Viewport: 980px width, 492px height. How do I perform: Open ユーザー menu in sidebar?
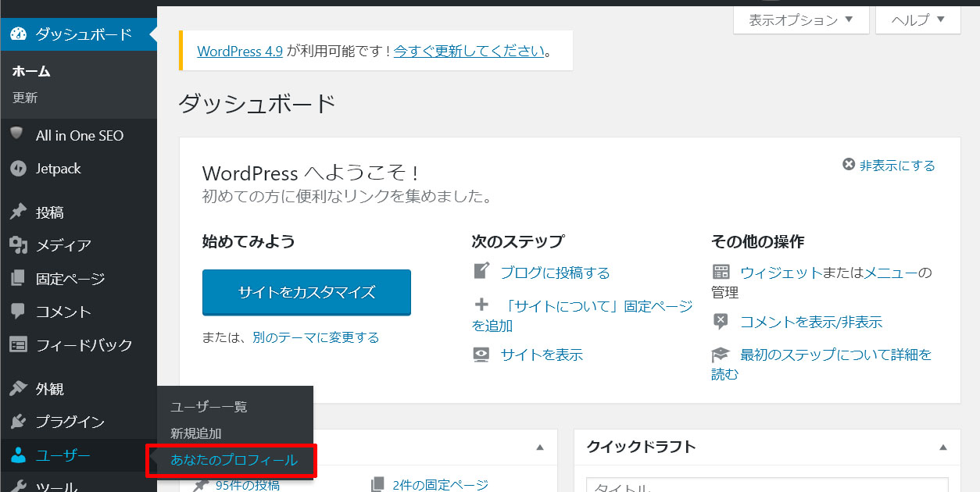[78, 455]
